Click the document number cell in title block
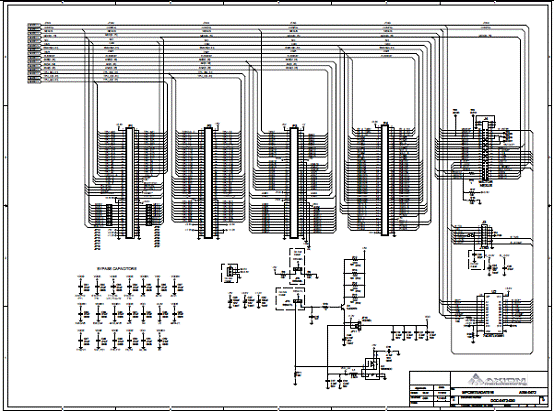Viewport: 554px width, 412px height. tap(499, 400)
